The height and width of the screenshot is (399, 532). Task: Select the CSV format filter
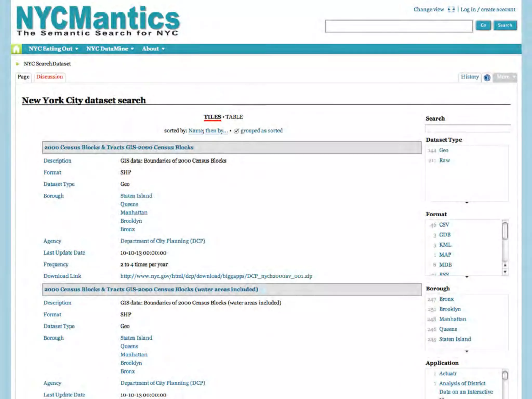click(444, 225)
